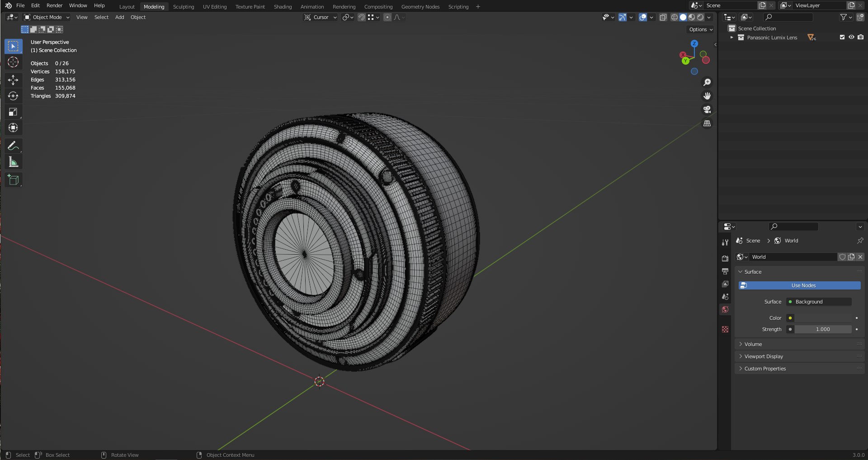
Task: Open the viewport Options dropdown
Action: [701, 29]
